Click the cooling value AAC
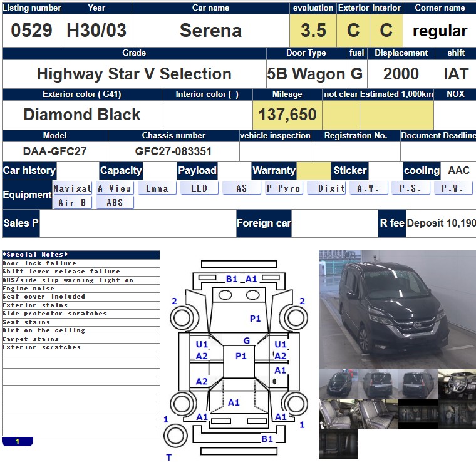 [x=458, y=170]
